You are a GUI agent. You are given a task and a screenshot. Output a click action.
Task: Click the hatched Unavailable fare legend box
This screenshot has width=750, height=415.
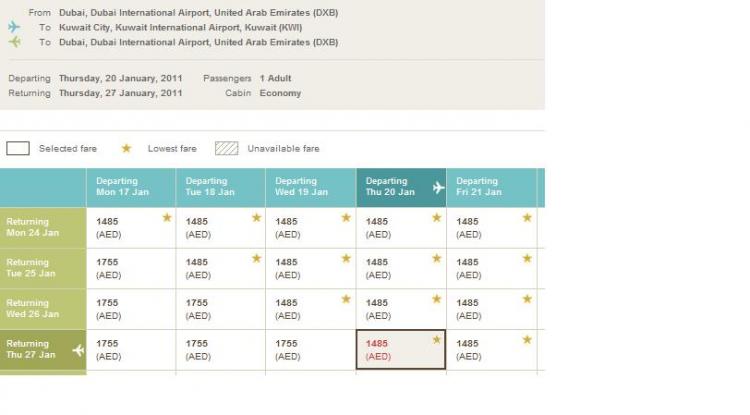click(x=227, y=148)
